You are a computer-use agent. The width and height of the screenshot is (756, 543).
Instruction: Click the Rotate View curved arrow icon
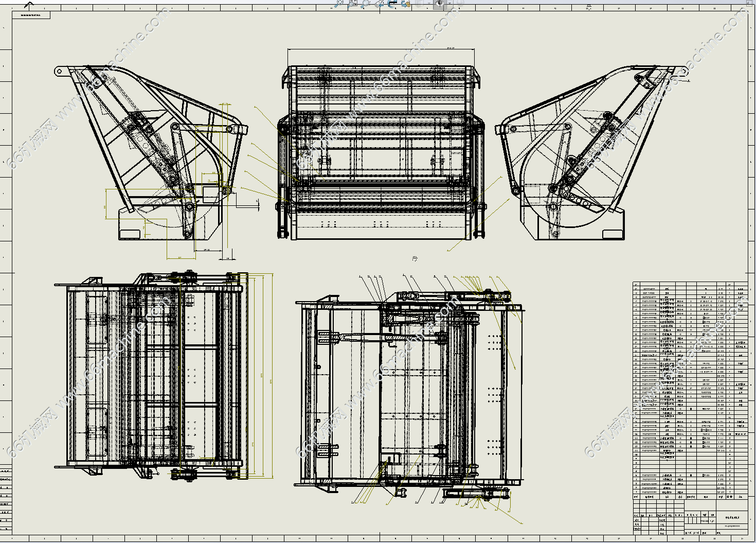(392, 3)
